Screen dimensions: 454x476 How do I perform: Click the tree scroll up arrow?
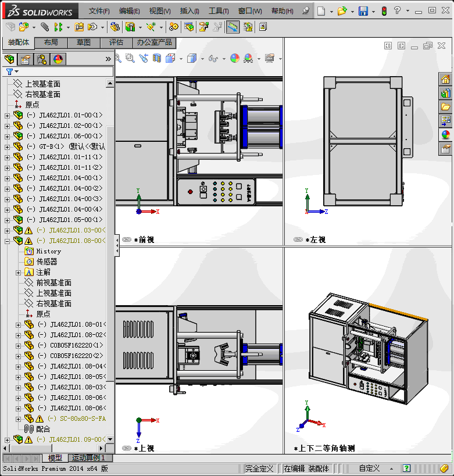[x=110, y=83]
